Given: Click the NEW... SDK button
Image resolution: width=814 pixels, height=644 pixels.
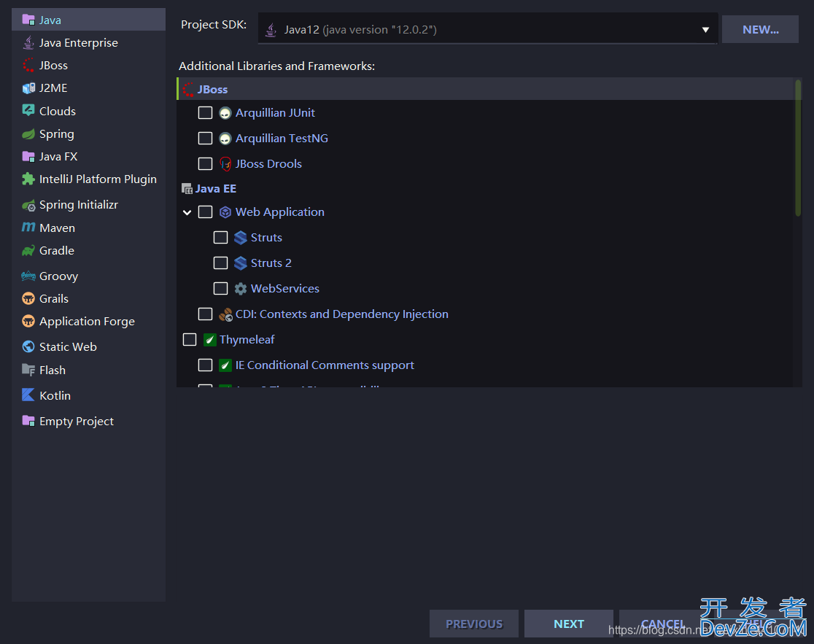Looking at the screenshot, I should [x=760, y=30].
